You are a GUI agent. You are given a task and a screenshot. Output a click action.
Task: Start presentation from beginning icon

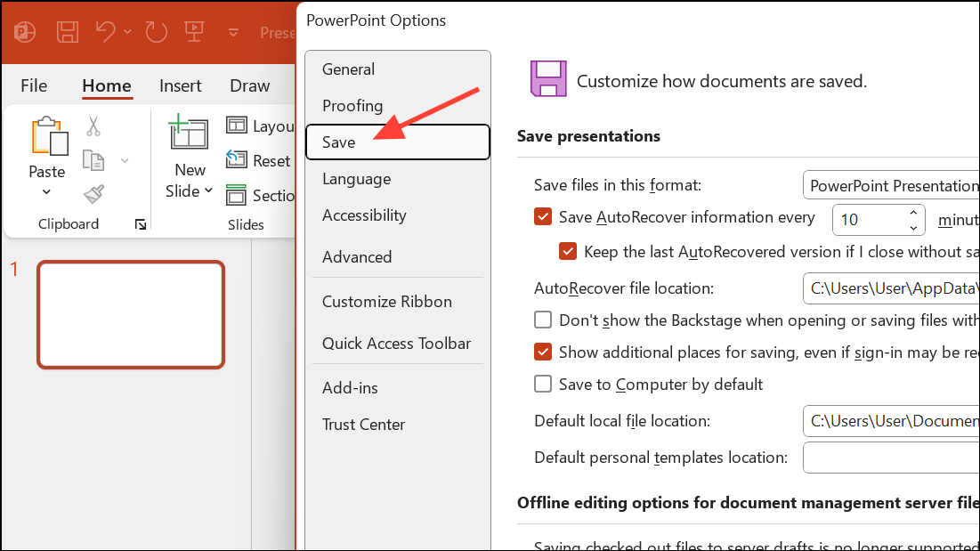pos(194,32)
